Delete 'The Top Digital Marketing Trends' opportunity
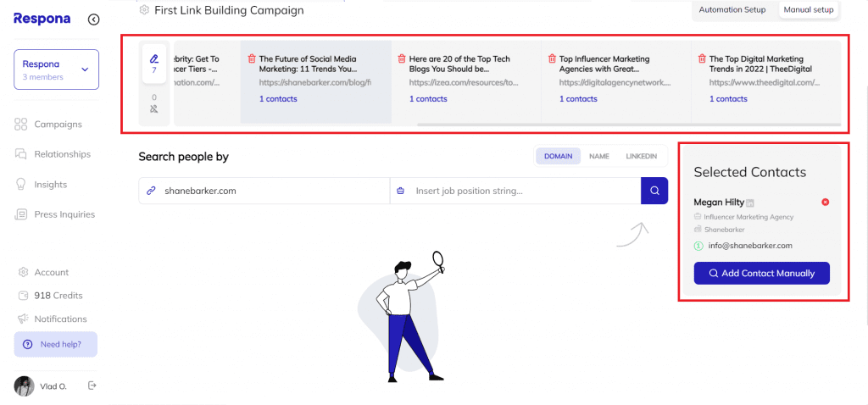The height and width of the screenshot is (405, 868). click(702, 58)
